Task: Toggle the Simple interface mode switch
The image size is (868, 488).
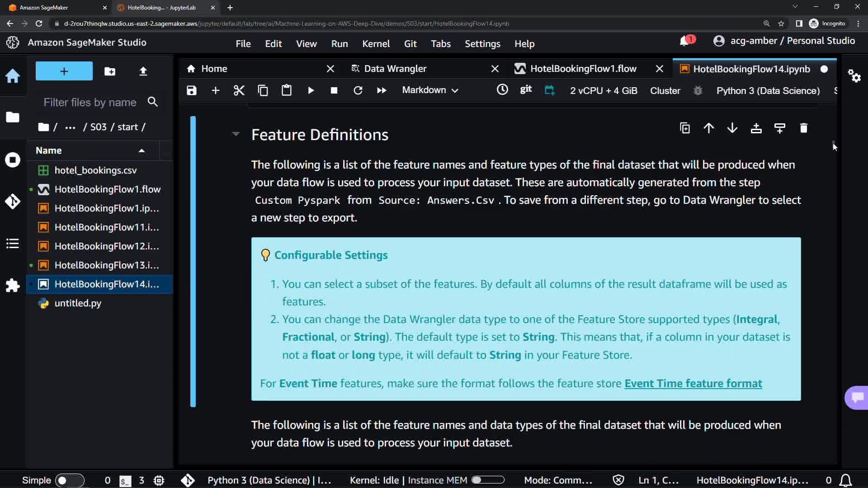Action: 69,480
